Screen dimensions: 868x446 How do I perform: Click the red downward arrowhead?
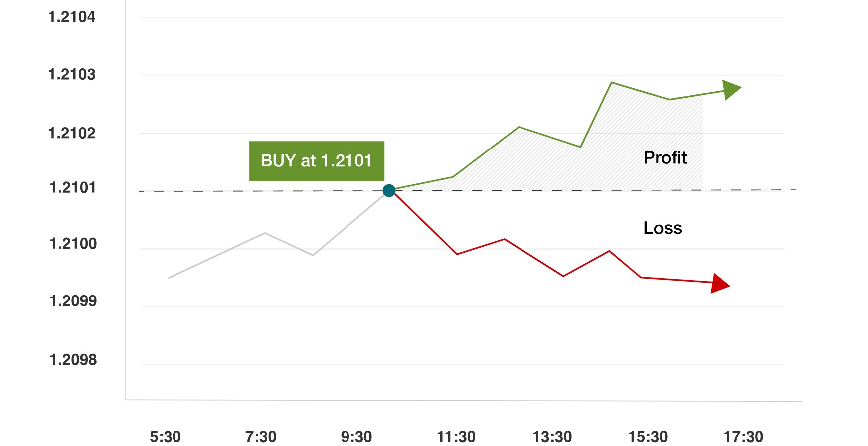pyautogui.click(x=720, y=284)
